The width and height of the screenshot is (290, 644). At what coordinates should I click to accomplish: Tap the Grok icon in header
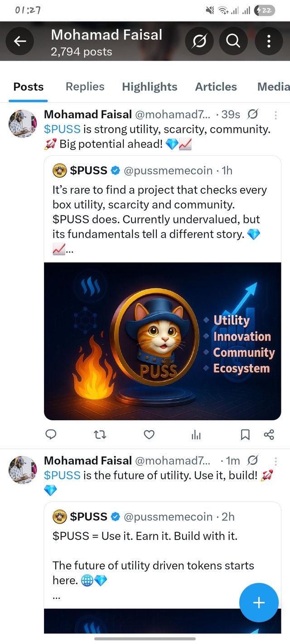tap(199, 42)
